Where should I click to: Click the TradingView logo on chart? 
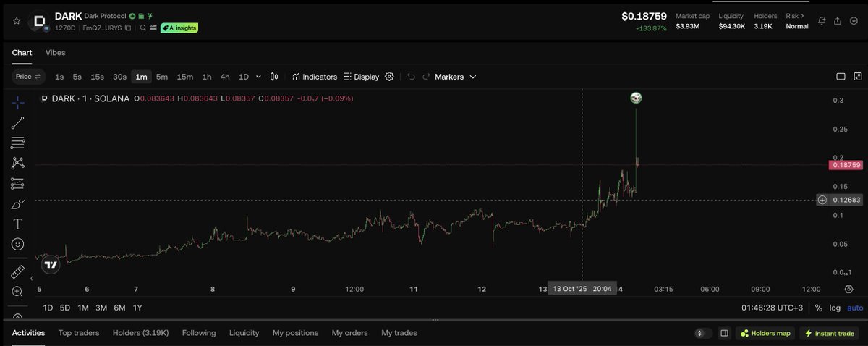click(50, 265)
